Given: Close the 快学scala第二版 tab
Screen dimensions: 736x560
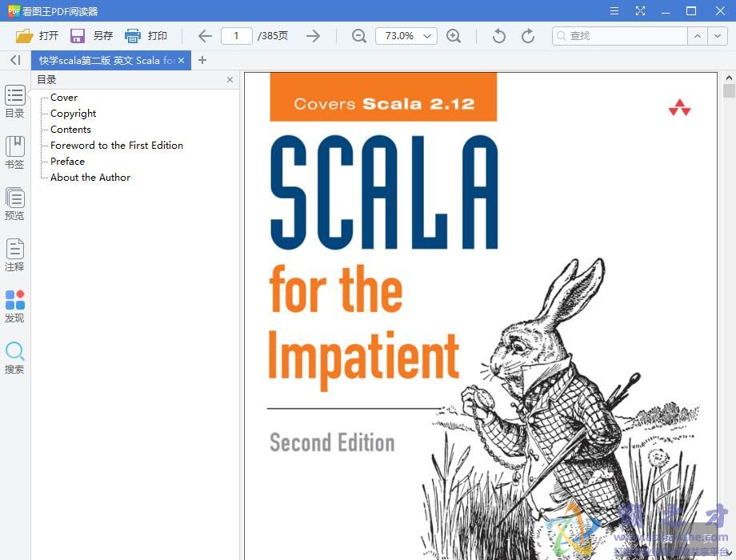Looking at the screenshot, I should [181, 61].
